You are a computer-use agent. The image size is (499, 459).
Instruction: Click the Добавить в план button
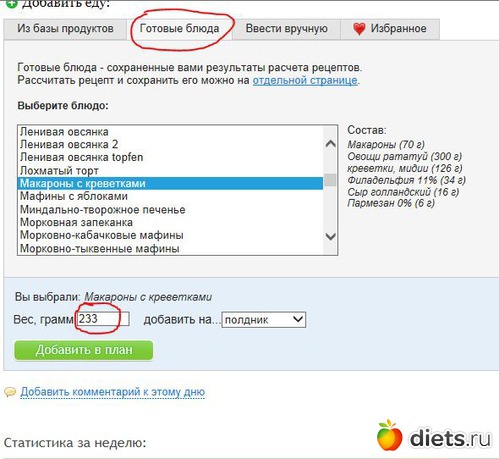(x=84, y=350)
